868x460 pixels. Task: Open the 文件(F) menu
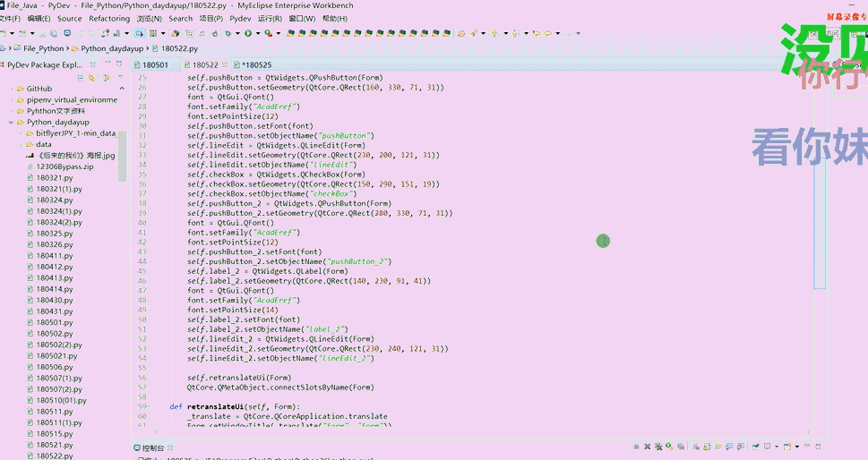point(10,18)
